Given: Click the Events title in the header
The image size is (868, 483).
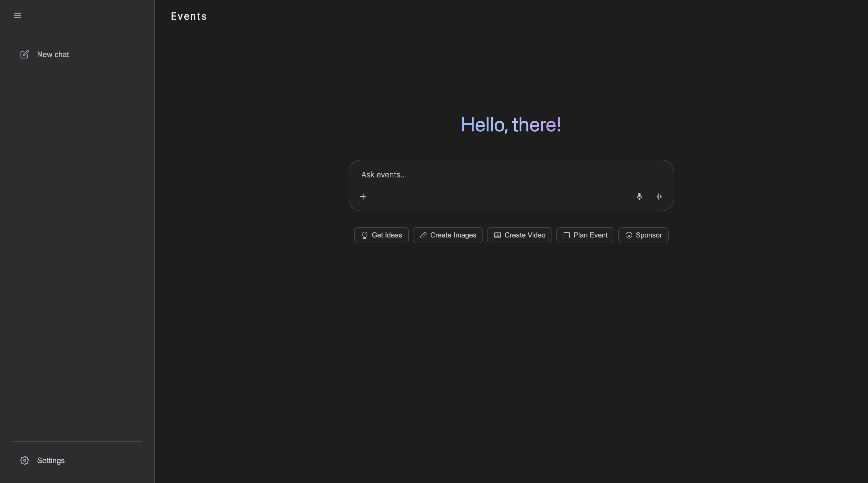Looking at the screenshot, I should (189, 16).
